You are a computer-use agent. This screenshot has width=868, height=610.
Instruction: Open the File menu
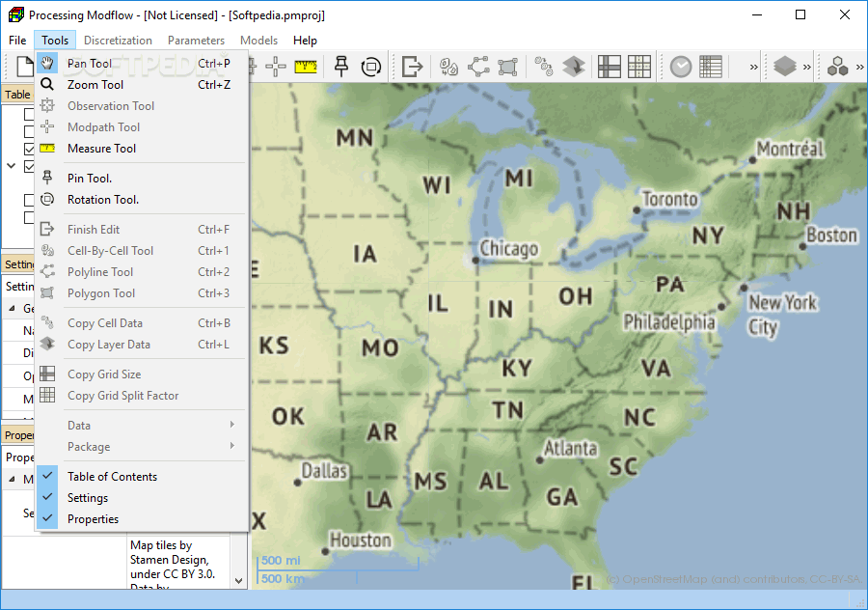17,40
